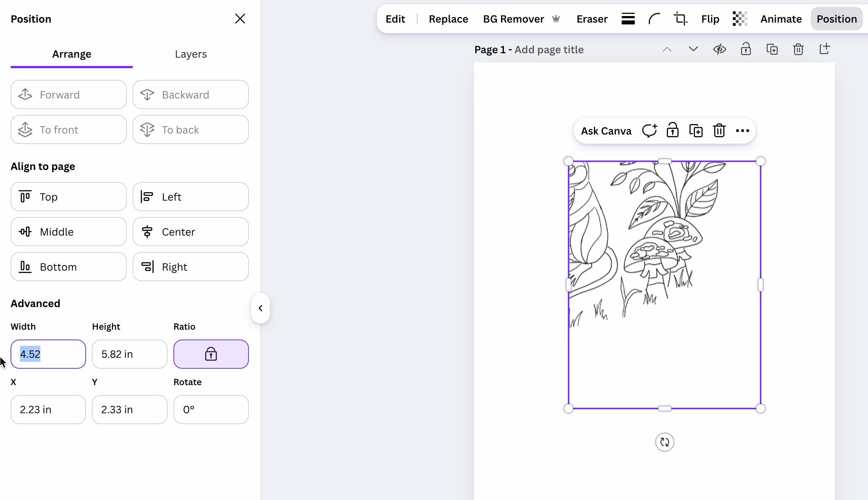
Task: Open the border style lines icon
Action: pos(628,19)
